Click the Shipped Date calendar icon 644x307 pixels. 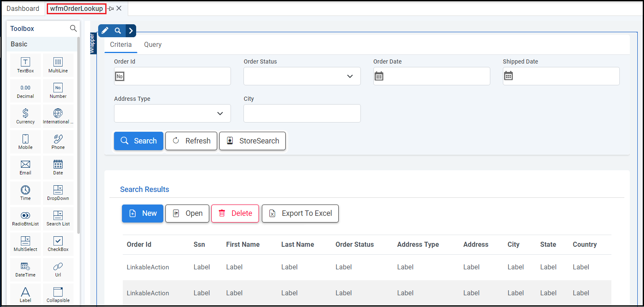508,76
